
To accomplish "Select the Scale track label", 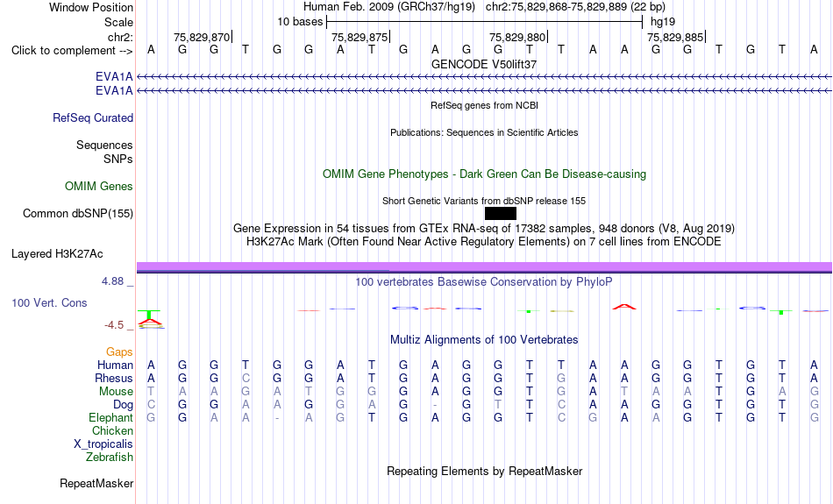I will tap(118, 22).
